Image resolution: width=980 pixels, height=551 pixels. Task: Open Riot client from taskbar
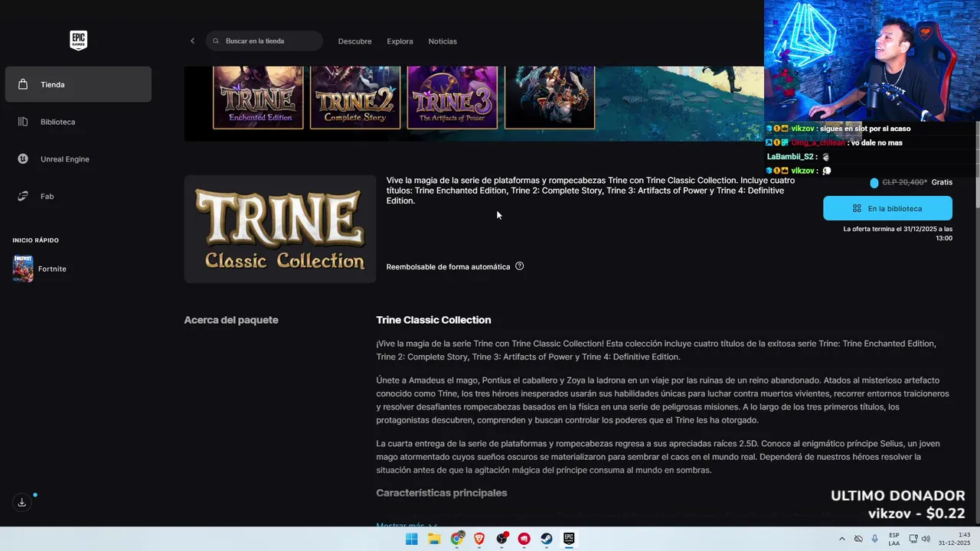pos(524,539)
